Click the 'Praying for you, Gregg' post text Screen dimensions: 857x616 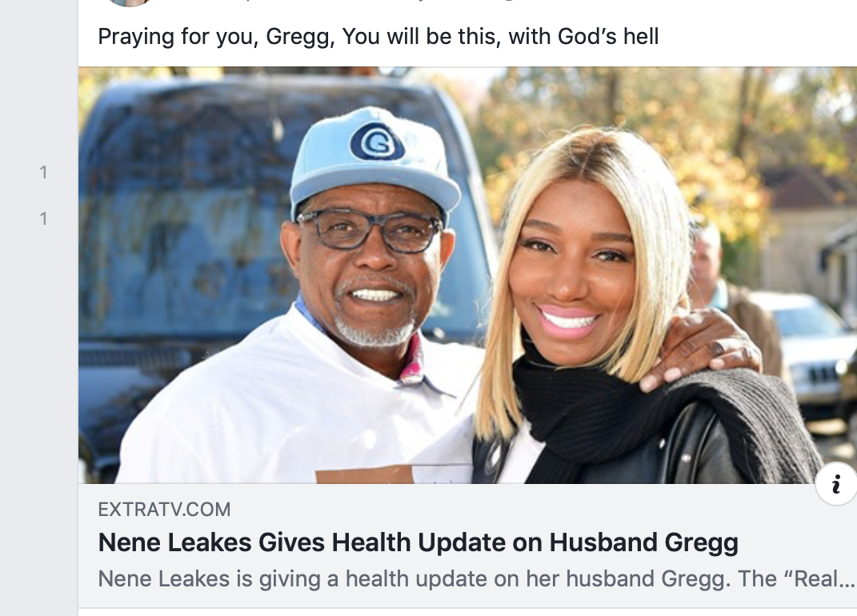pos(378,37)
